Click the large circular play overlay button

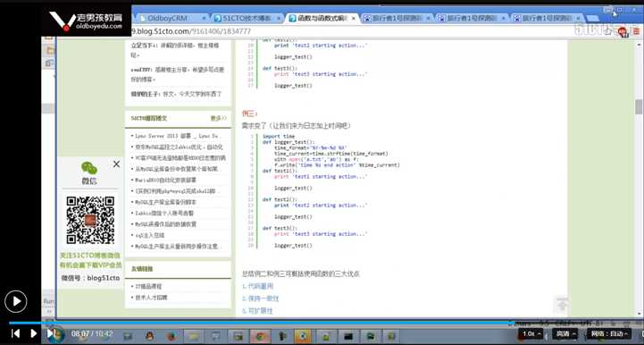[15, 301]
